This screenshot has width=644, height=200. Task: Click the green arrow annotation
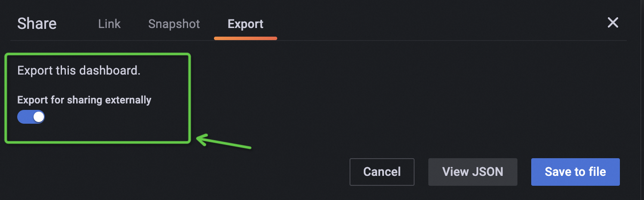click(224, 142)
